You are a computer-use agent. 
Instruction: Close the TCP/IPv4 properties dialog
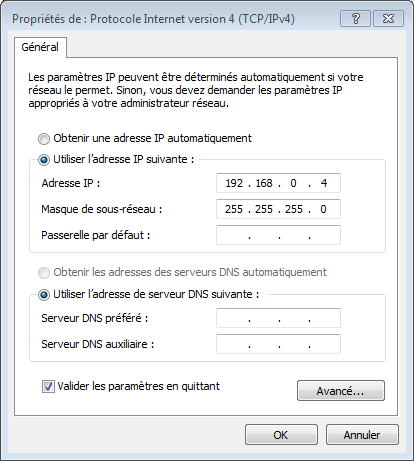point(388,18)
